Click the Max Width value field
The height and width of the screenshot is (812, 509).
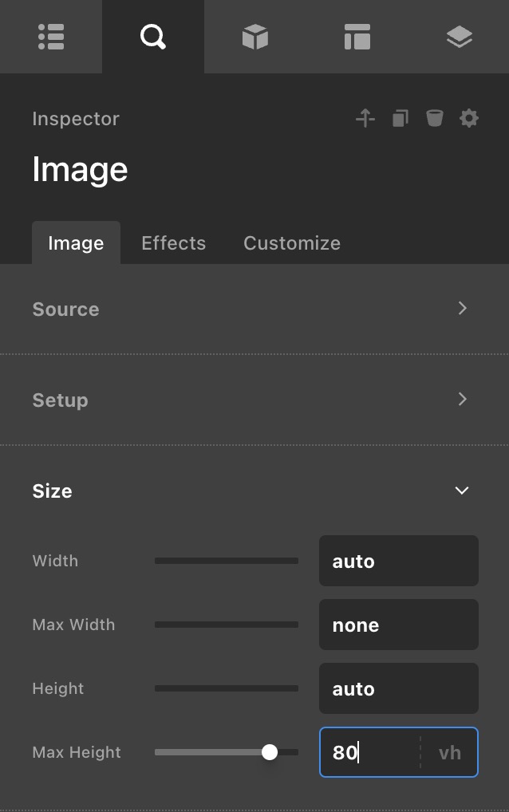[x=398, y=625]
